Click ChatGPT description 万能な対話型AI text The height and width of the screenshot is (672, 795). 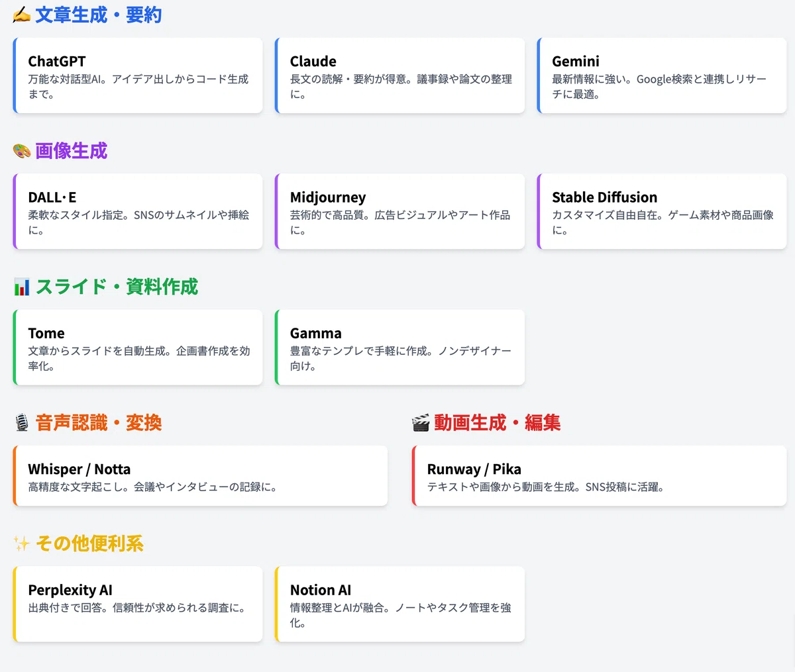coord(64,79)
